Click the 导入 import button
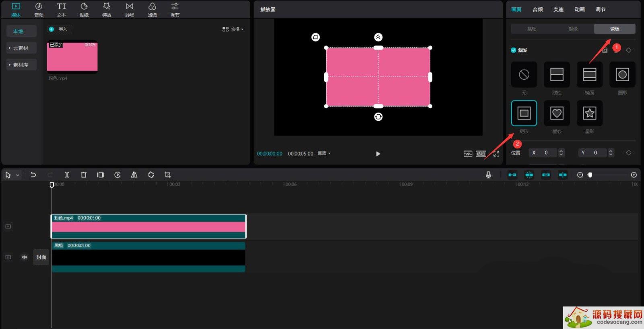Viewport: 644px width, 329px height. click(x=59, y=29)
